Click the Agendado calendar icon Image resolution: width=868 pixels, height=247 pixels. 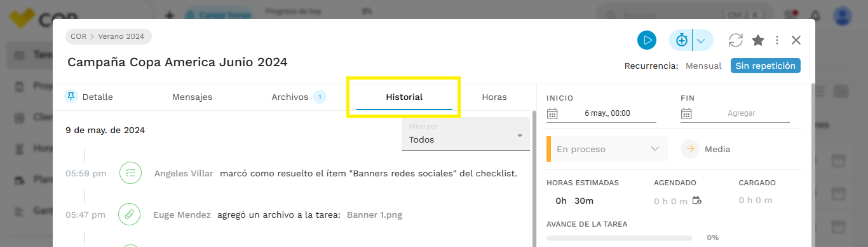[x=697, y=201]
